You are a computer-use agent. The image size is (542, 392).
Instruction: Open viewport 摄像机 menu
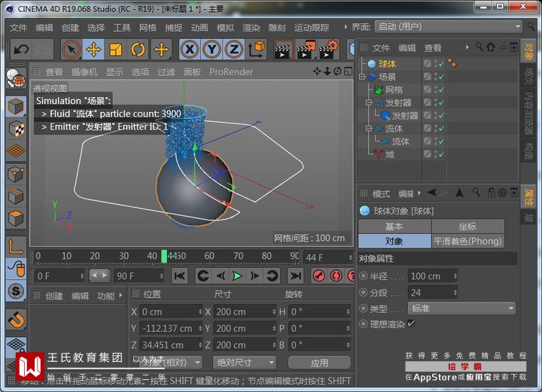click(x=84, y=71)
